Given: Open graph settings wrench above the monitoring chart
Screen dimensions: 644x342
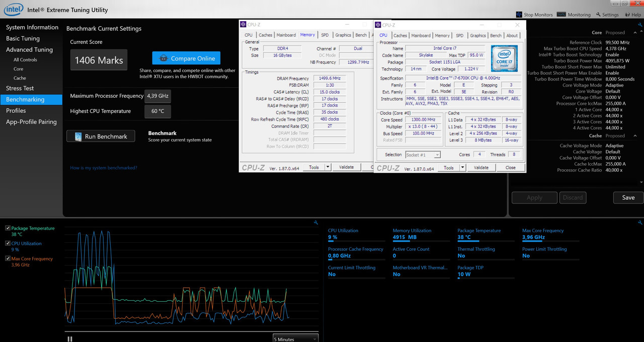Looking at the screenshot, I should coord(315,223).
